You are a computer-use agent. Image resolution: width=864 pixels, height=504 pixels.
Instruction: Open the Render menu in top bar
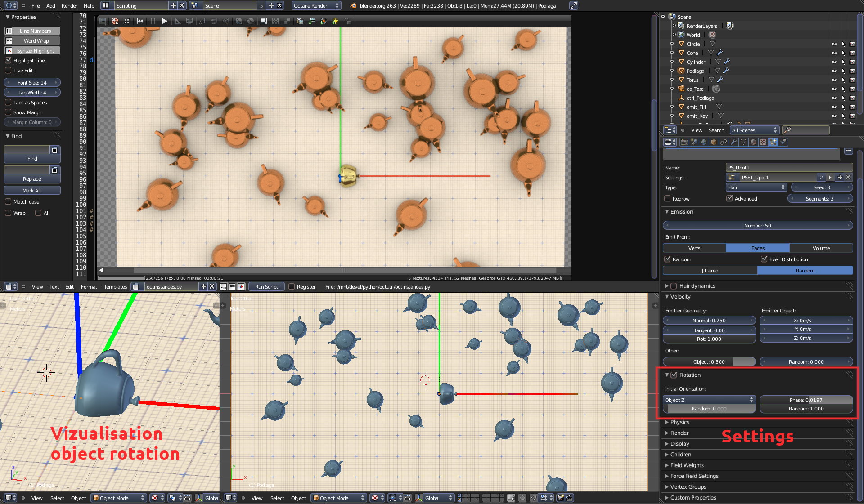point(69,6)
